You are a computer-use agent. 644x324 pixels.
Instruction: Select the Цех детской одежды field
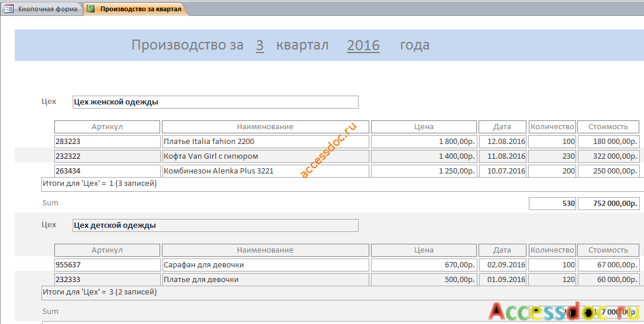216,225
